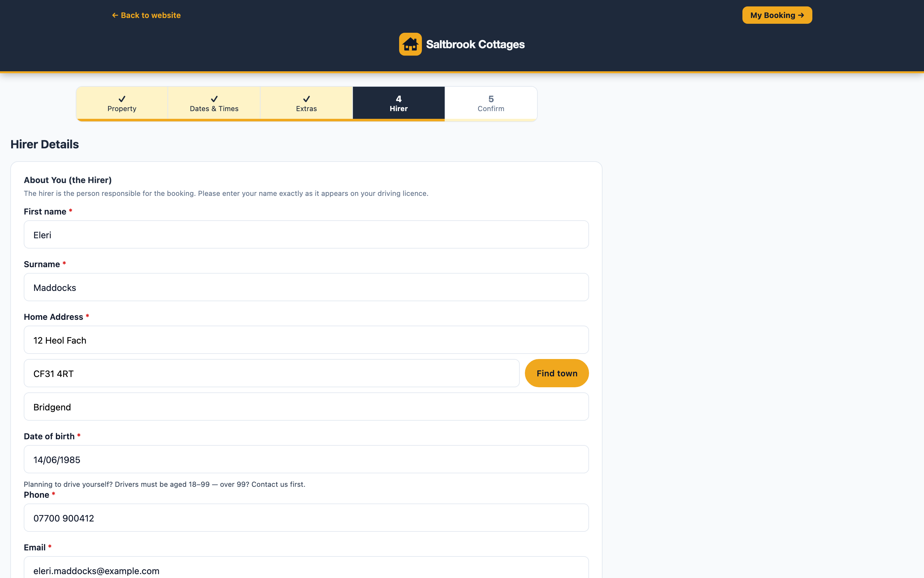Click the Email label
This screenshot has width=924, height=578.
click(x=38, y=547)
